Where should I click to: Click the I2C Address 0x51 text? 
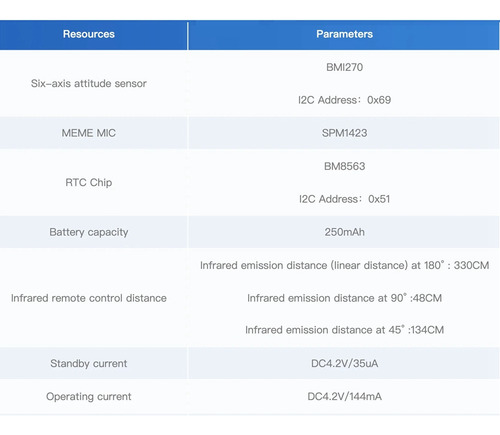pos(344,199)
